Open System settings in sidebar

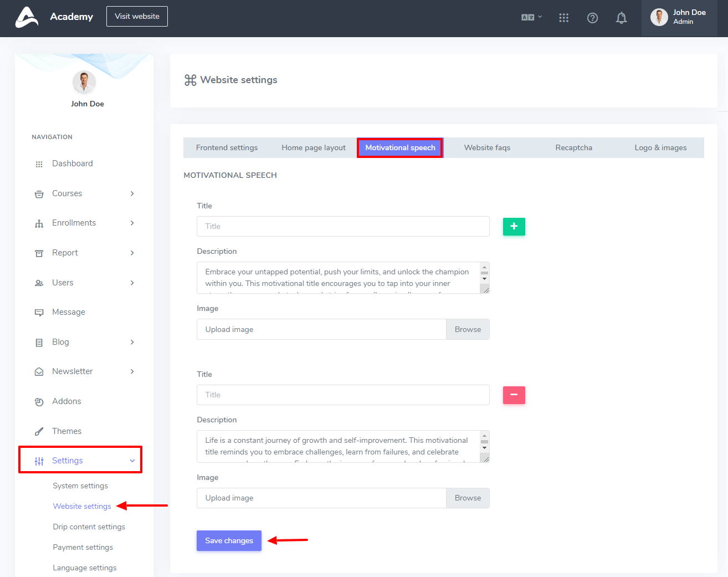pyautogui.click(x=80, y=486)
